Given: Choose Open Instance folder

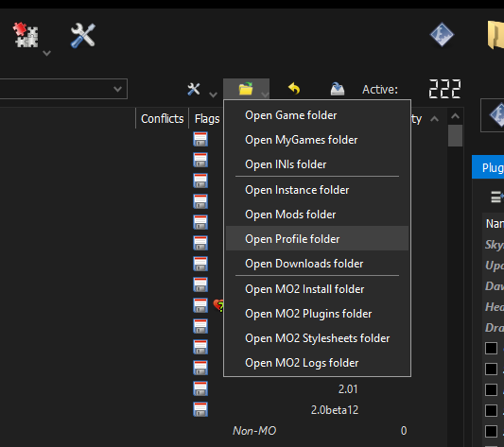Looking at the screenshot, I should [318, 190].
